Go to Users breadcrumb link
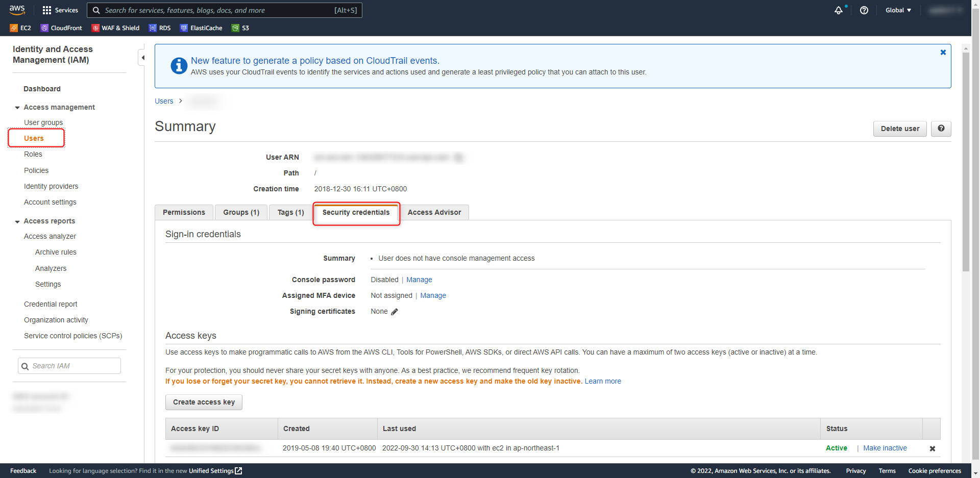This screenshot has width=980, height=478. click(164, 101)
